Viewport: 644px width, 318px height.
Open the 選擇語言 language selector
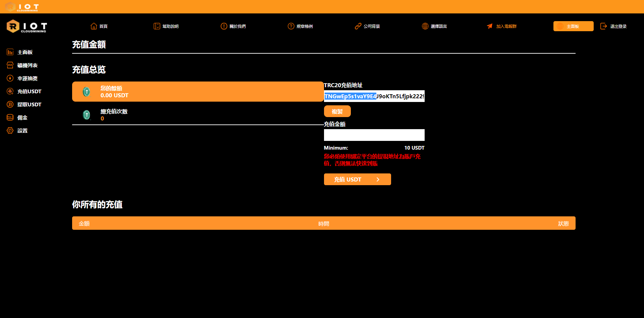pyautogui.click(x=434, y=26)
